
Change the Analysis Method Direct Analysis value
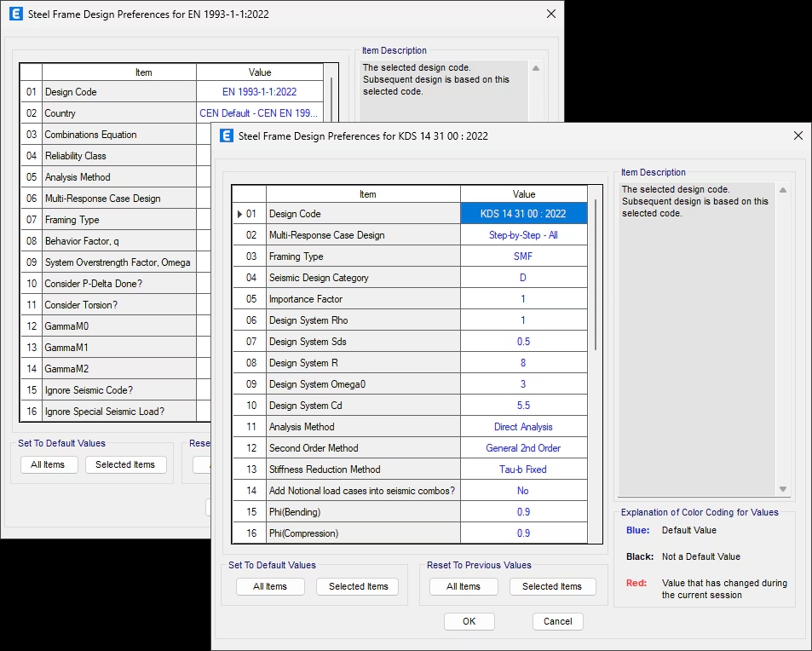tap(523, 427)
